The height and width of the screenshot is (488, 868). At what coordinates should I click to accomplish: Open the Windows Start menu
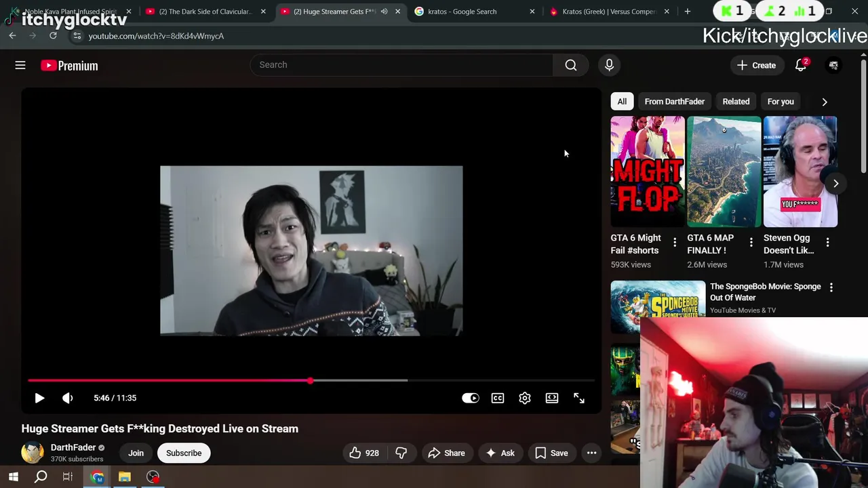[x=14, y=477]
